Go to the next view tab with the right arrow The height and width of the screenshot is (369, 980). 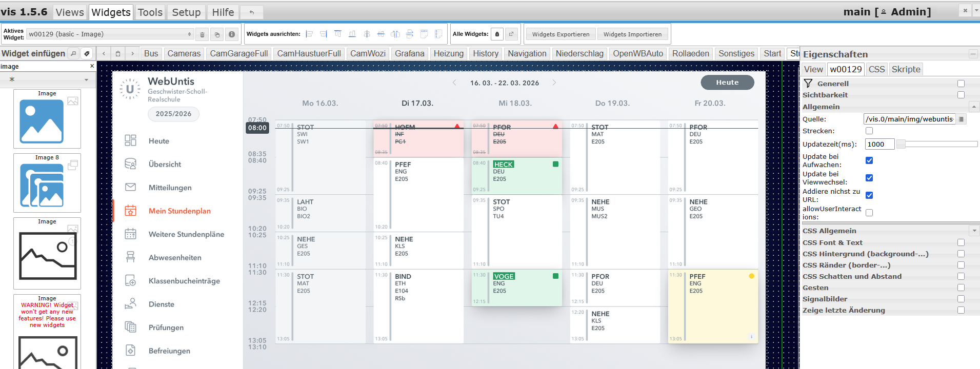pos(132,53)
